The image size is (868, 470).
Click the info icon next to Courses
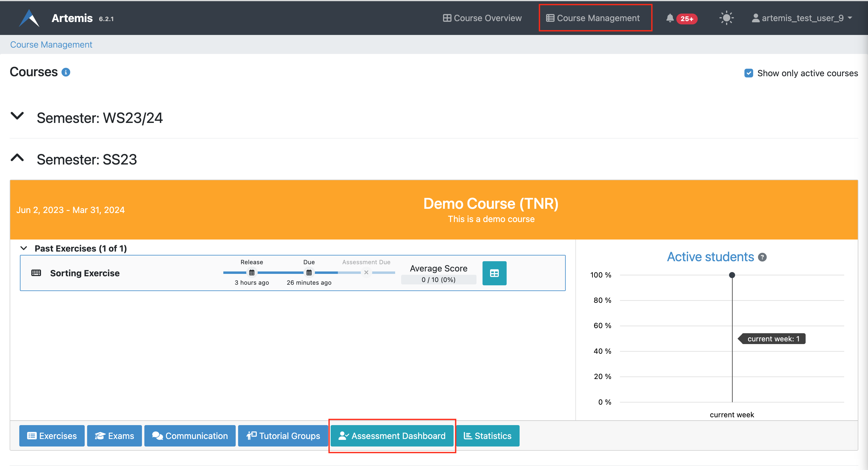(66, 72)
